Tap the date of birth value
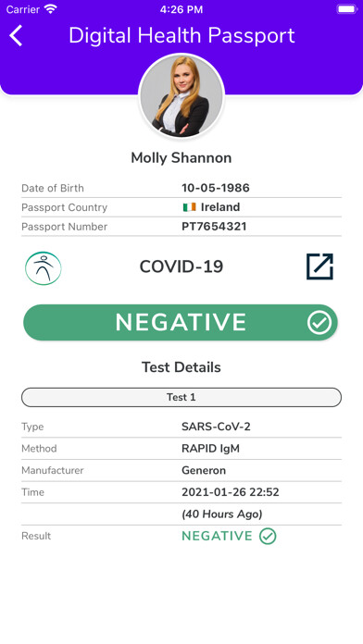The height and width of the screenshot is (644, 363). tap(216, 188)
